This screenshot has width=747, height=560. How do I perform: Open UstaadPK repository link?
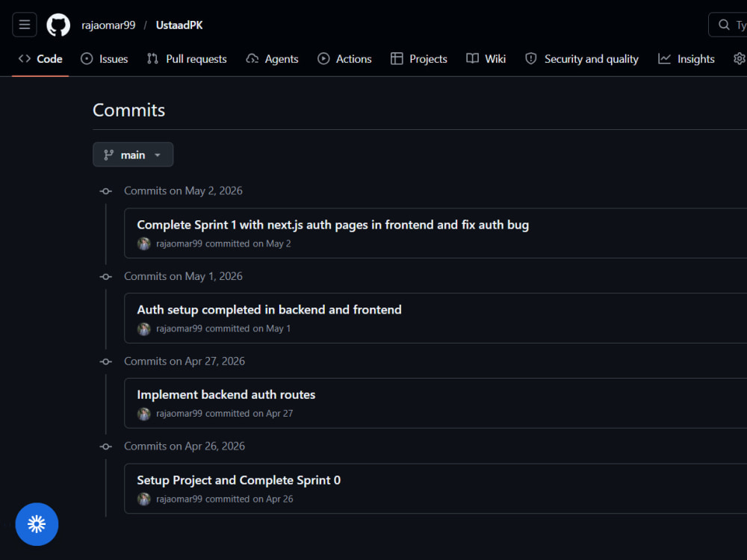(x=179, y=25)
